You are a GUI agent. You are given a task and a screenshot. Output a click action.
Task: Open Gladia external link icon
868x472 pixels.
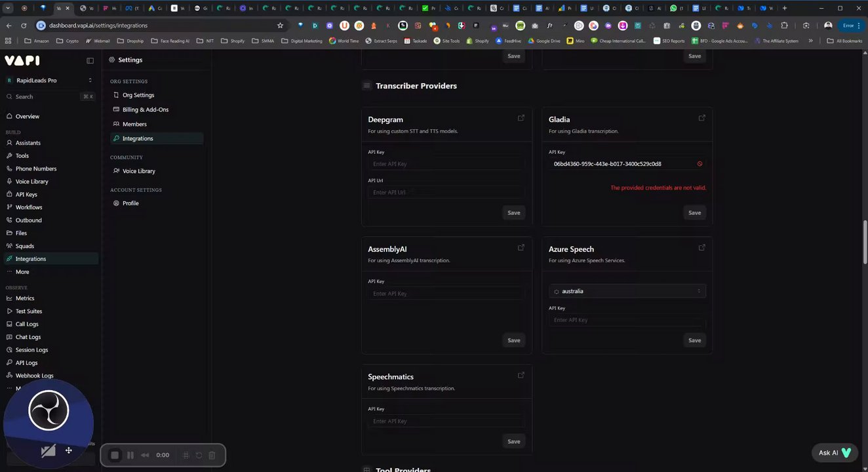701,119
